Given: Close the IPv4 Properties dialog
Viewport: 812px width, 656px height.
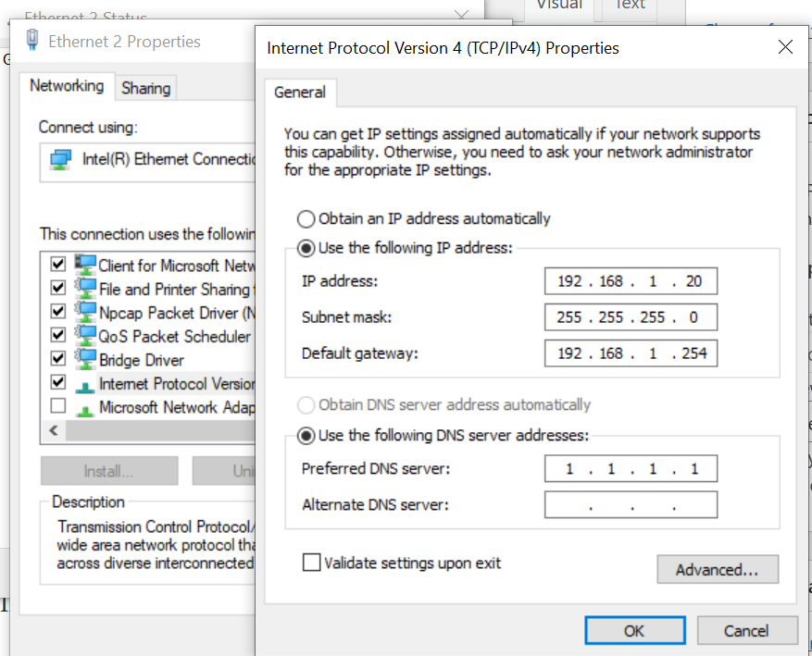Looking at the screenshot, I should [x=785, y=47].
